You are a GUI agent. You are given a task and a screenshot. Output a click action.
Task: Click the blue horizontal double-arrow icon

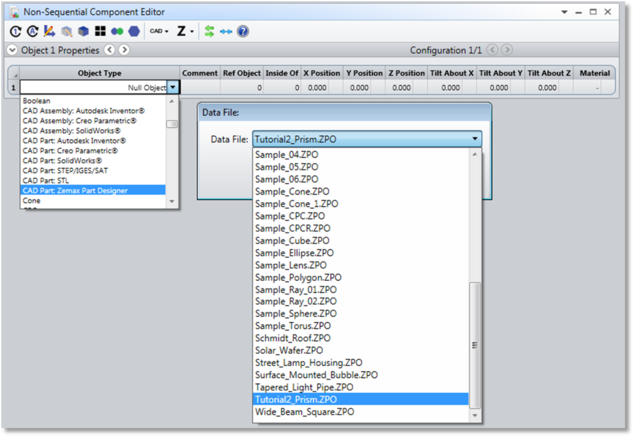pyautogui.click(x=226, y=31)
